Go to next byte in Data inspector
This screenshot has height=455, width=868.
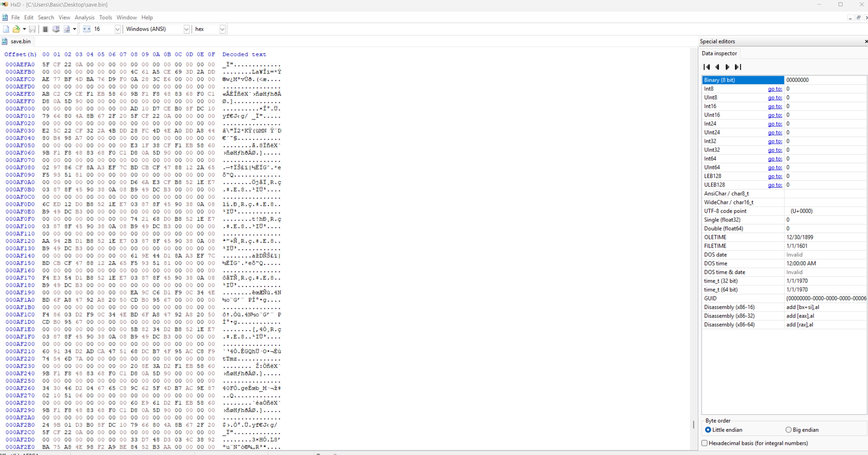click(x=727, y=67)
